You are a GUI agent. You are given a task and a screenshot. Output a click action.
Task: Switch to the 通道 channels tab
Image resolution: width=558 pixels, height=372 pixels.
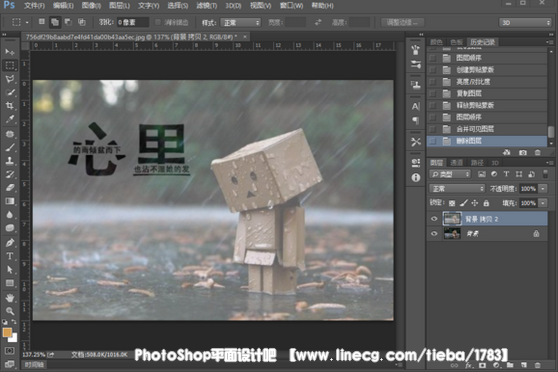pyautogui.click(x=457, y=163)
